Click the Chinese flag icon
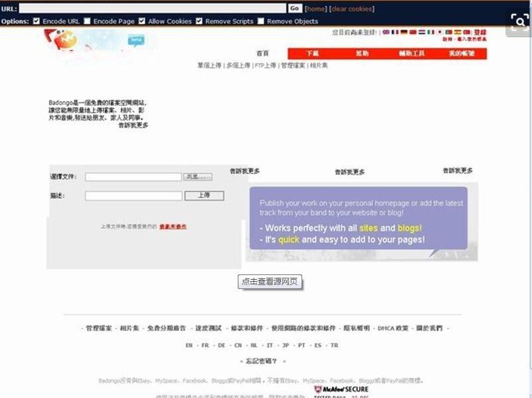 413,32
